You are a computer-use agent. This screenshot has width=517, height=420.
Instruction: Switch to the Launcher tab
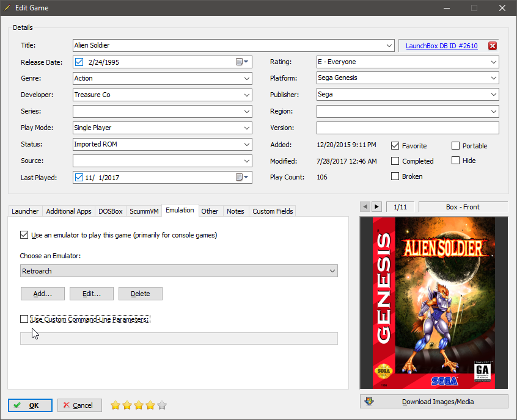pos(25,211)
